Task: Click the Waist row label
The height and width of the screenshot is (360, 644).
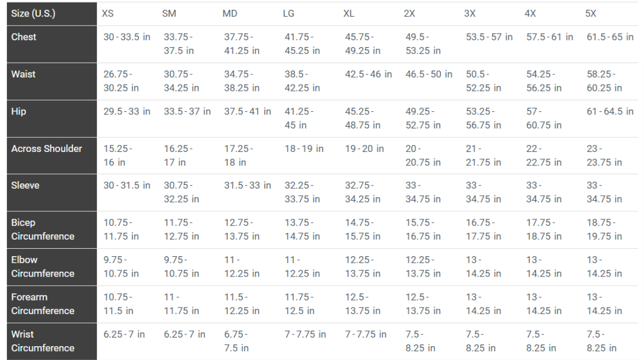Action: 24,74
